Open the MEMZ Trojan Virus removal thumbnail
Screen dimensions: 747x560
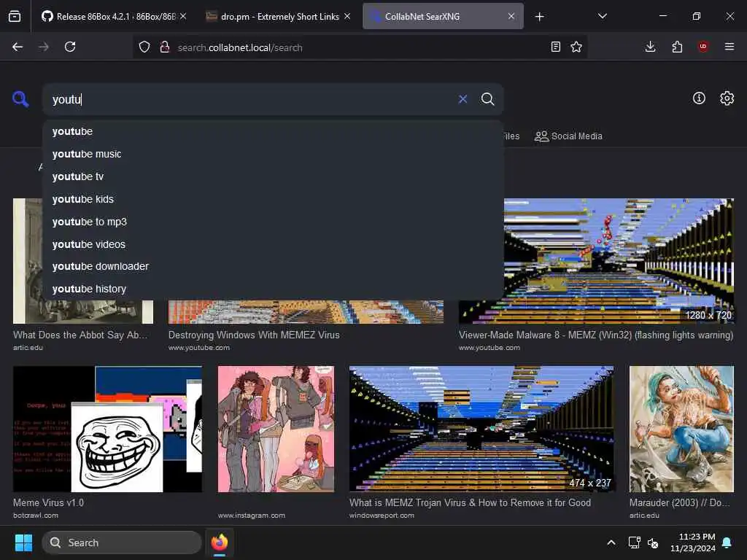[481, 428]
